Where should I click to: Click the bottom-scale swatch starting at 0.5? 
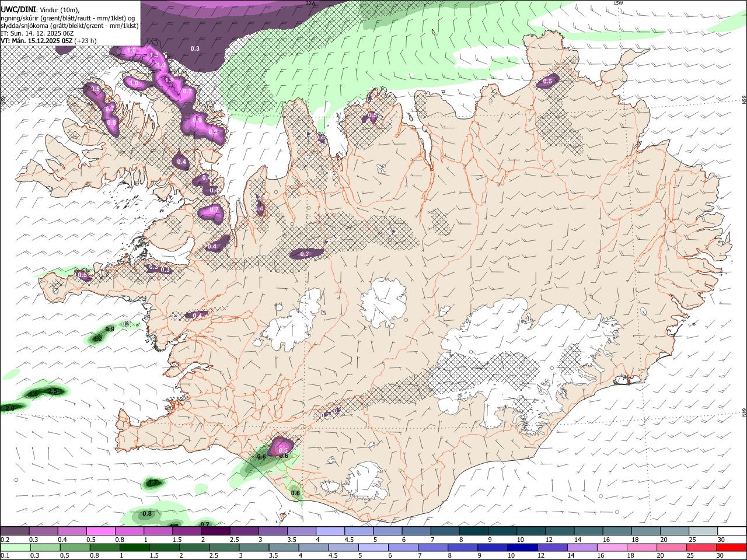(x=74, y=547)
